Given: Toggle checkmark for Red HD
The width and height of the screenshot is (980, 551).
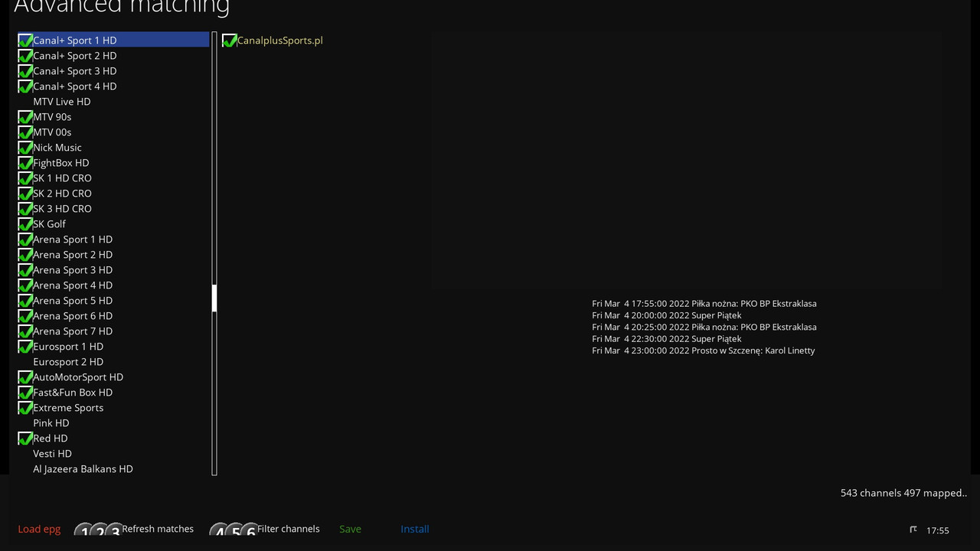Looking at the screenshot, I should point(25,438).
